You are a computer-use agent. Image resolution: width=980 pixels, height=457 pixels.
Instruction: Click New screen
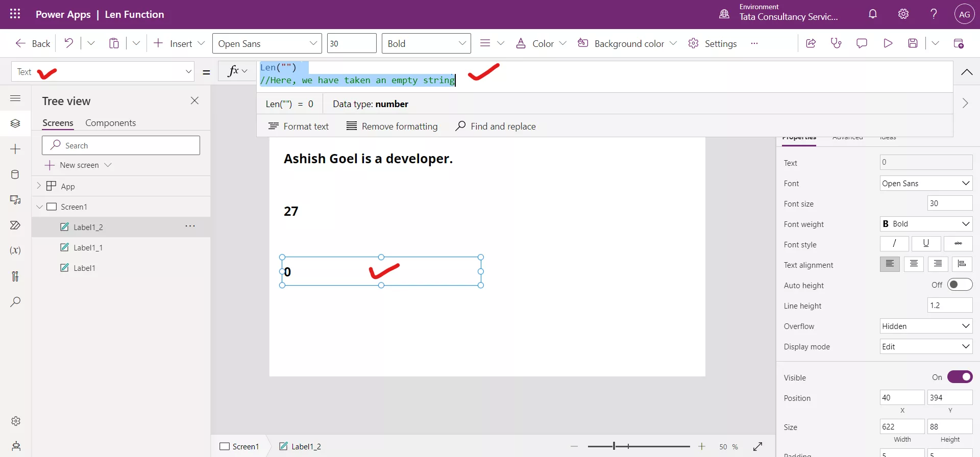click(x=79, y=165)
